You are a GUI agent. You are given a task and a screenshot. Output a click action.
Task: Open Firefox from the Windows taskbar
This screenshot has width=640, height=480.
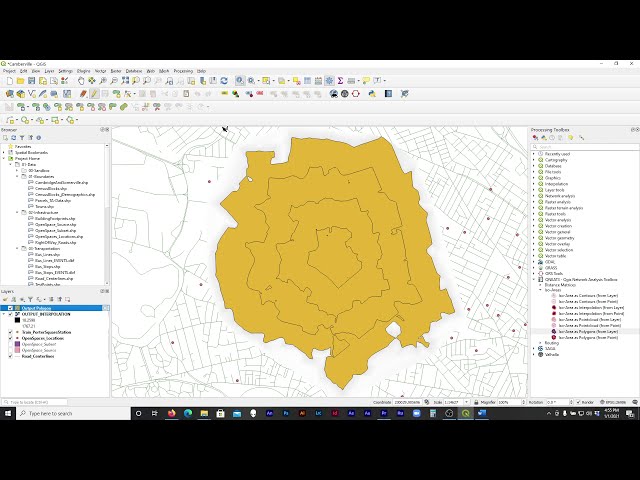click(x=171, y=413)
